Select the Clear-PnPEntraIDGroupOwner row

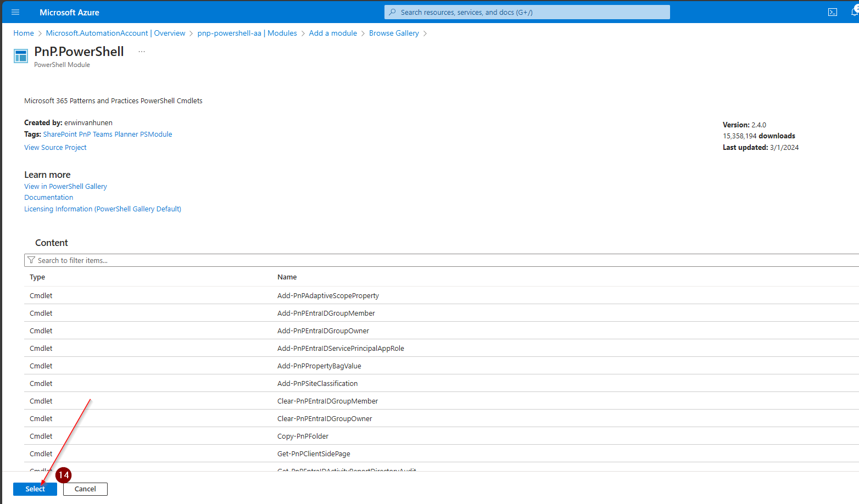click(442, 418)
